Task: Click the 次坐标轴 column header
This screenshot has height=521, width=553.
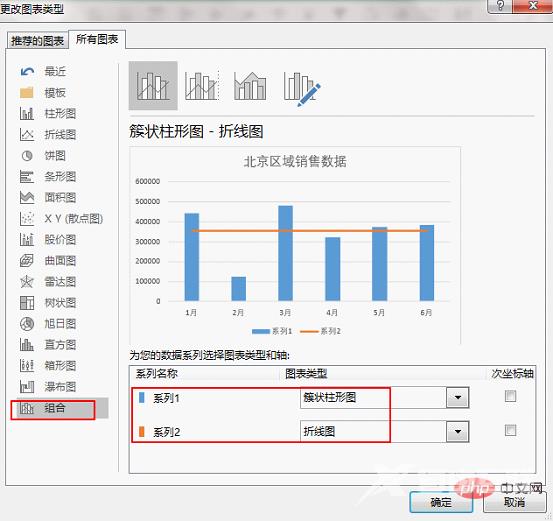Action: (513, 374)
